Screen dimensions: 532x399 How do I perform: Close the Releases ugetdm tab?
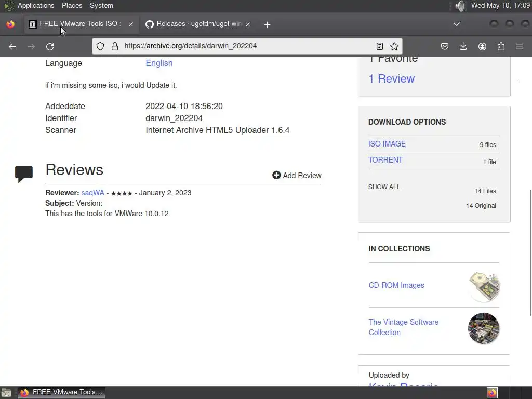248,24
